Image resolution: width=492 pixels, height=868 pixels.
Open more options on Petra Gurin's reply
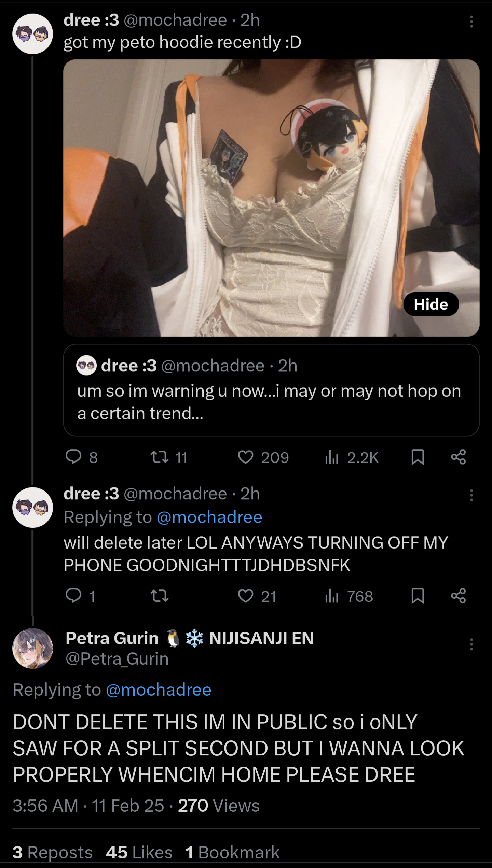471,644
